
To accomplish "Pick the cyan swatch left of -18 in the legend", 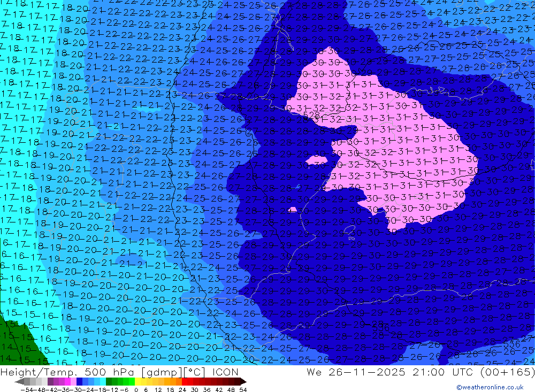I will tap(103, 381).
